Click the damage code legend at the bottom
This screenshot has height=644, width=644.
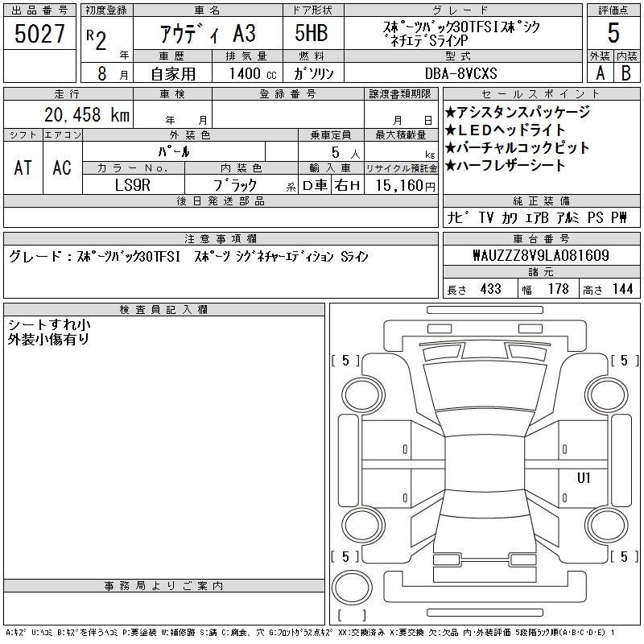point(311,633)
